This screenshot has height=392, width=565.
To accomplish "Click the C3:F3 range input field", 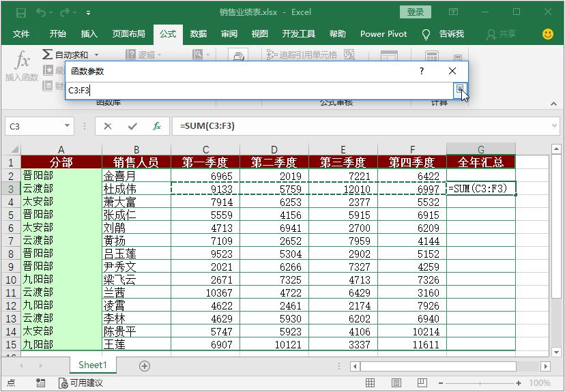I will pyautogui.click(x=259, y=91).
